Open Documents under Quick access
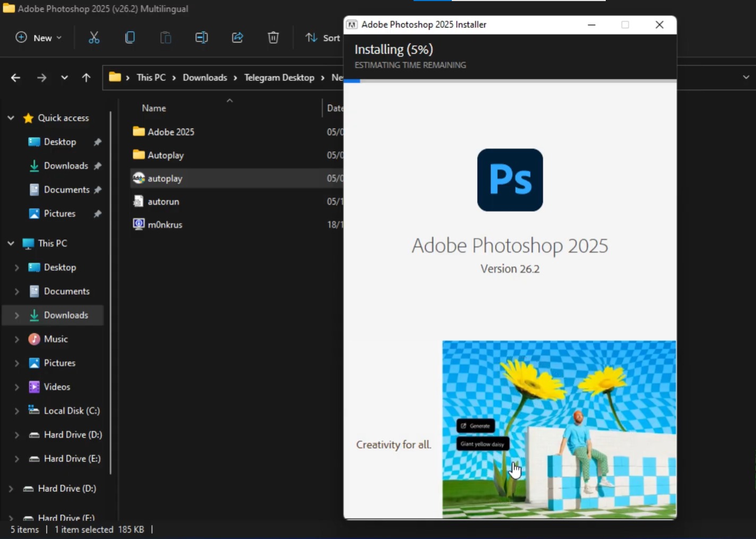The height and width of the screenshot is (539, 756). tap(66, 190)
